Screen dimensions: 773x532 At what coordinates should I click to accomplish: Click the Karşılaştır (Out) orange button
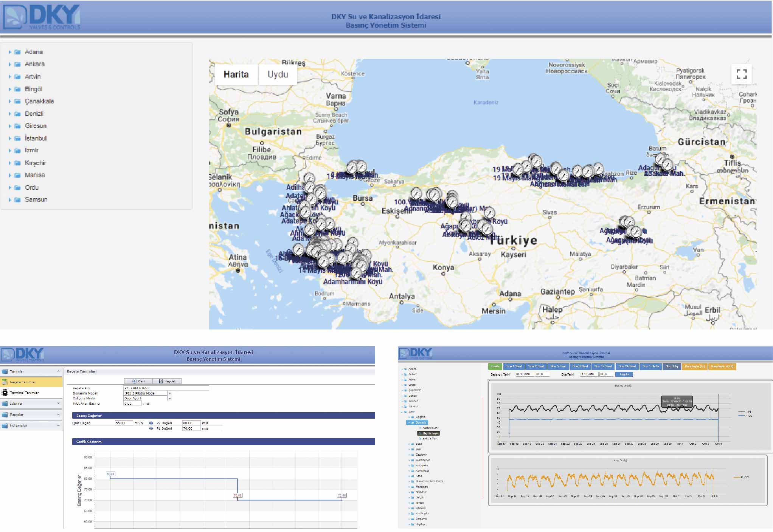tap(722, 366)
